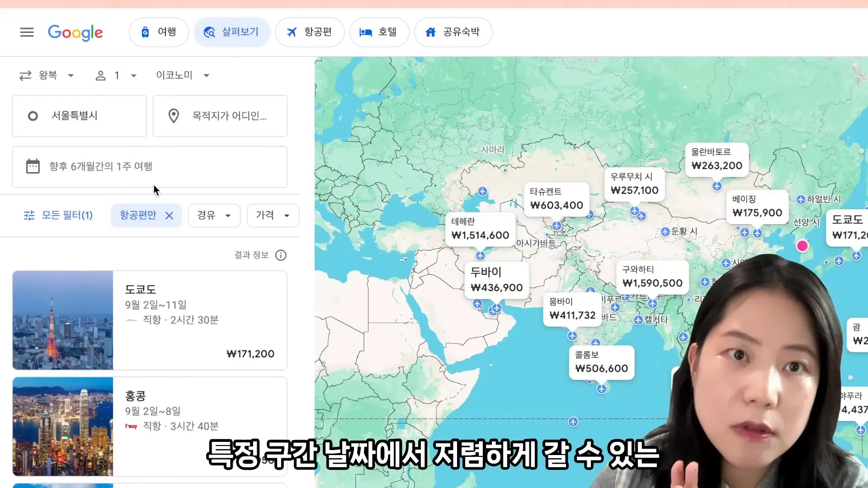
Task: Go to the 호텔 tab
Action: click(379, 32)
